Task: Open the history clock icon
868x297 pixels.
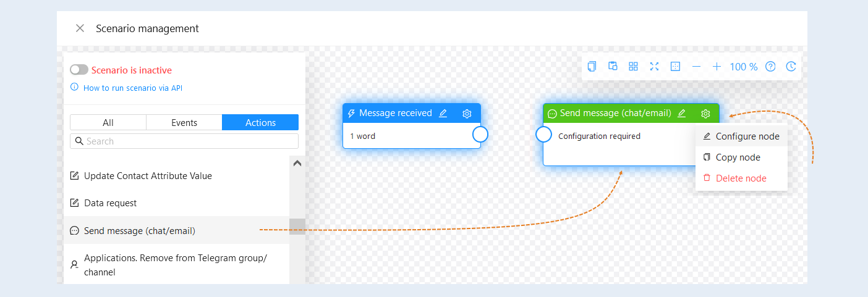Action: click(791, 67)
